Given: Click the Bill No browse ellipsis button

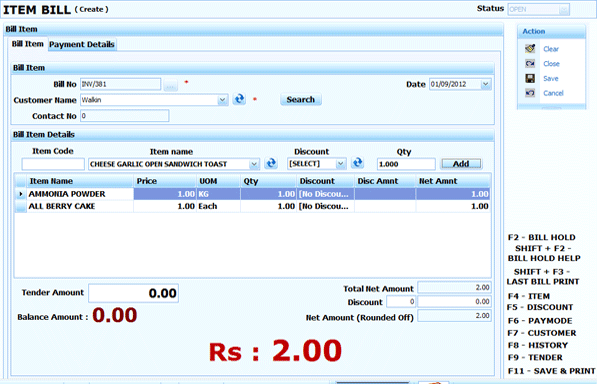Looking at the screenshot, I should click(x=170, y=85).
